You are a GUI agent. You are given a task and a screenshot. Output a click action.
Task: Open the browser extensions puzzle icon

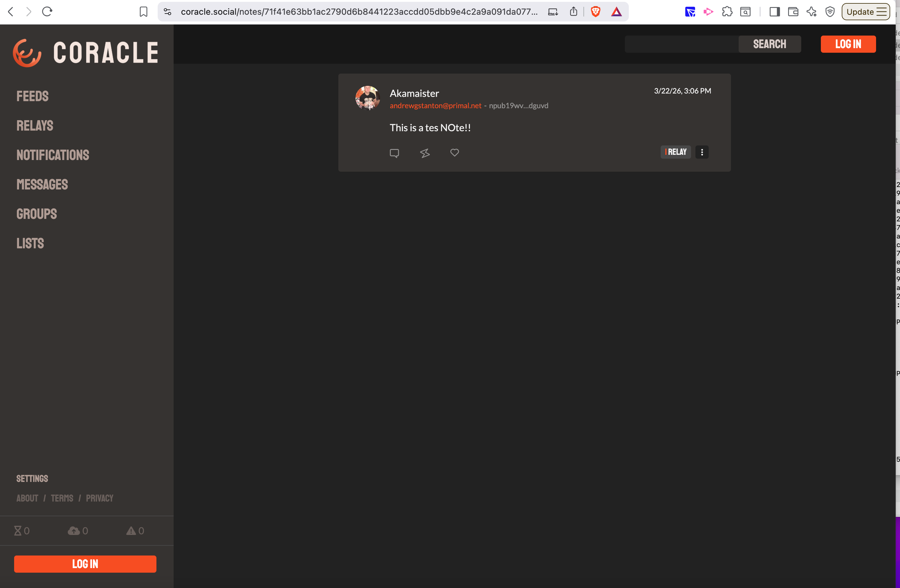pyautogui.click(x=727, y=12)
